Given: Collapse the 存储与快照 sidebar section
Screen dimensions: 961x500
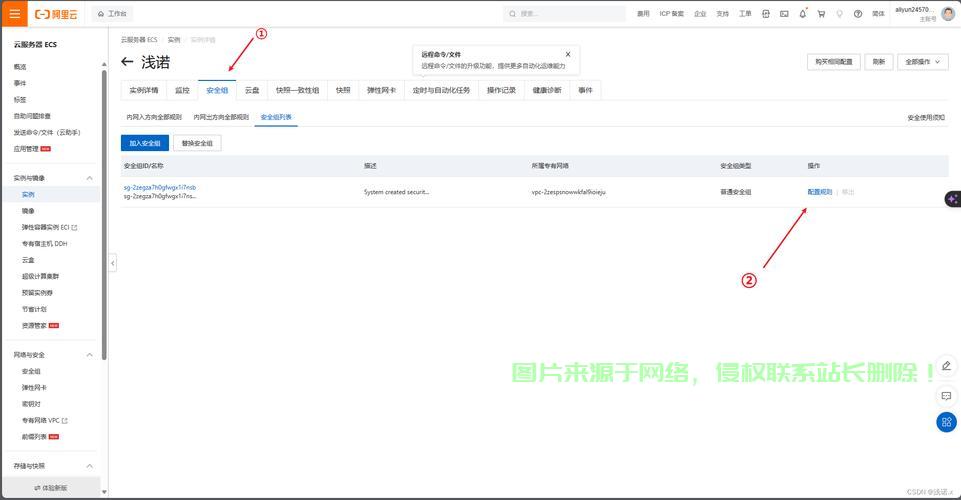Looking at the screenshot, I should pos(89,466).
